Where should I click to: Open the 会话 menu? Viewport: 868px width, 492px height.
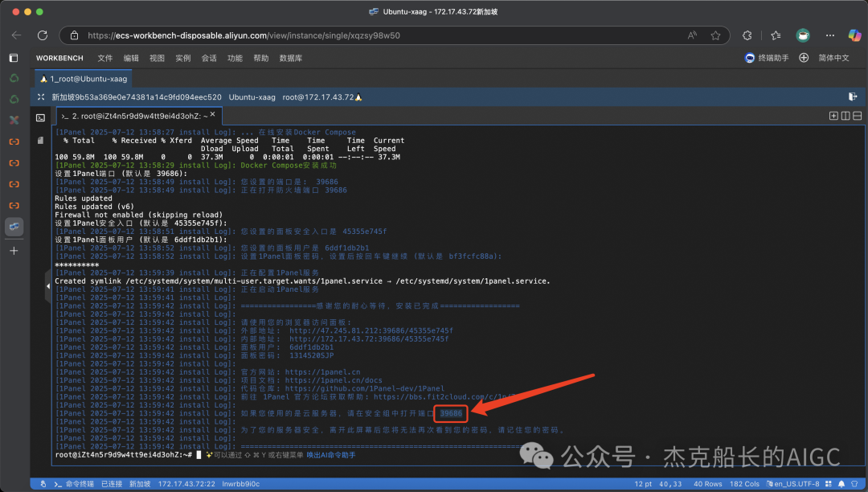(x=209, y=58)
